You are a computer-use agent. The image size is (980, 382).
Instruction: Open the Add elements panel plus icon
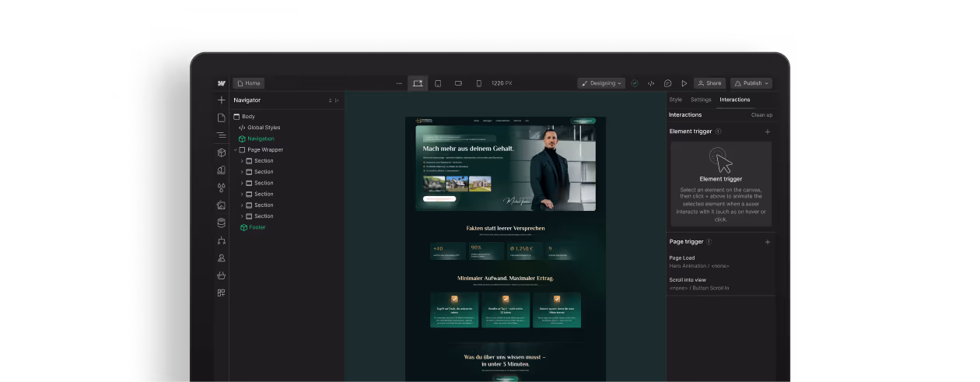pos(222,100)
